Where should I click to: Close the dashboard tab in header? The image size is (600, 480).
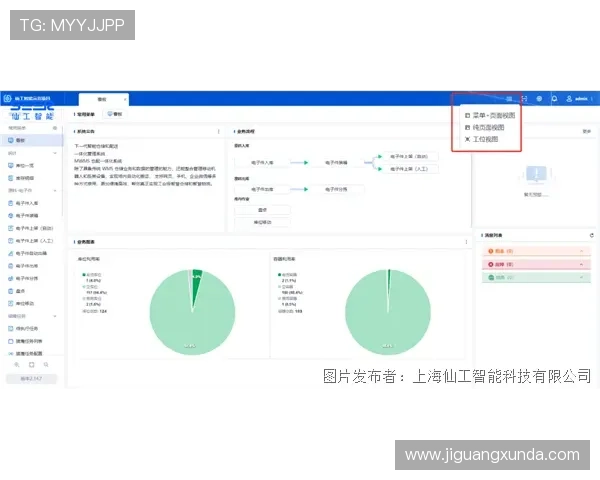coord(125,100)
